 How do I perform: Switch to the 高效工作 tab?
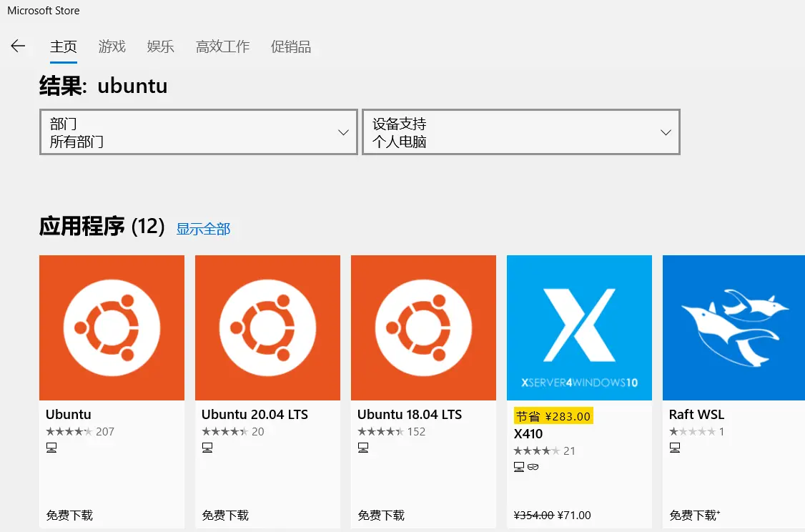pyautogui.click(x=222, y=46)
